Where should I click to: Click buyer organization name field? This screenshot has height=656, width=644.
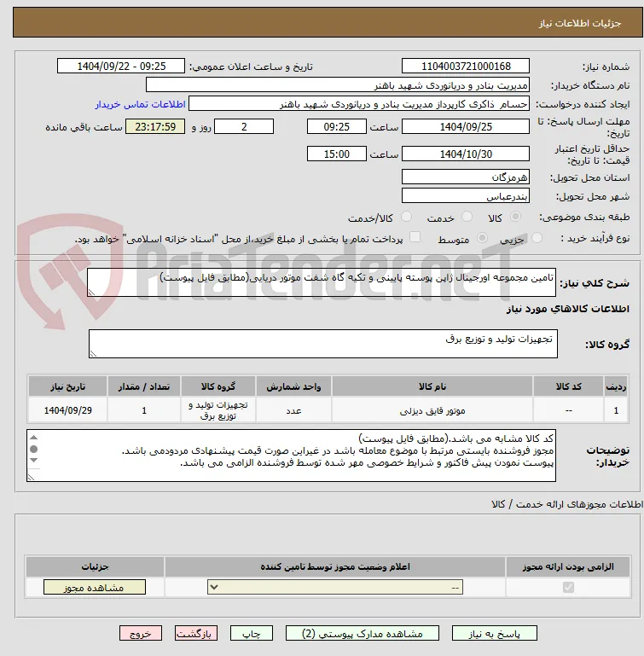pos(337,85)
